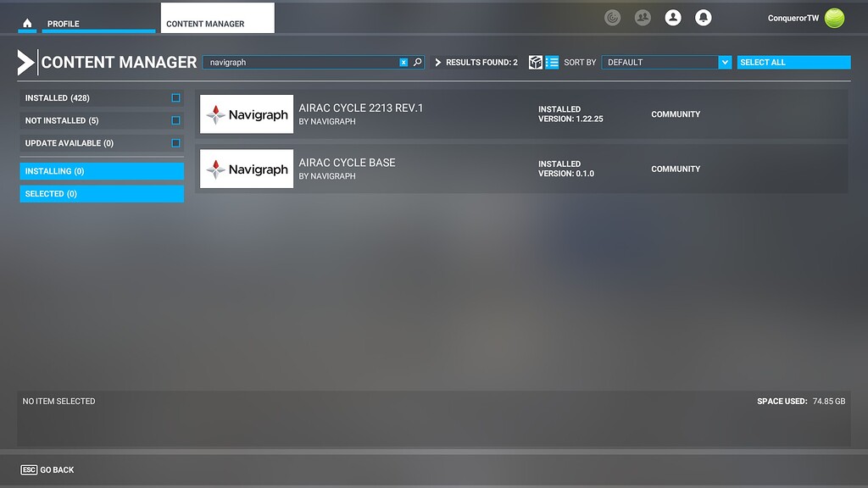Open notifications via the bell icon

tap(704, 17)
